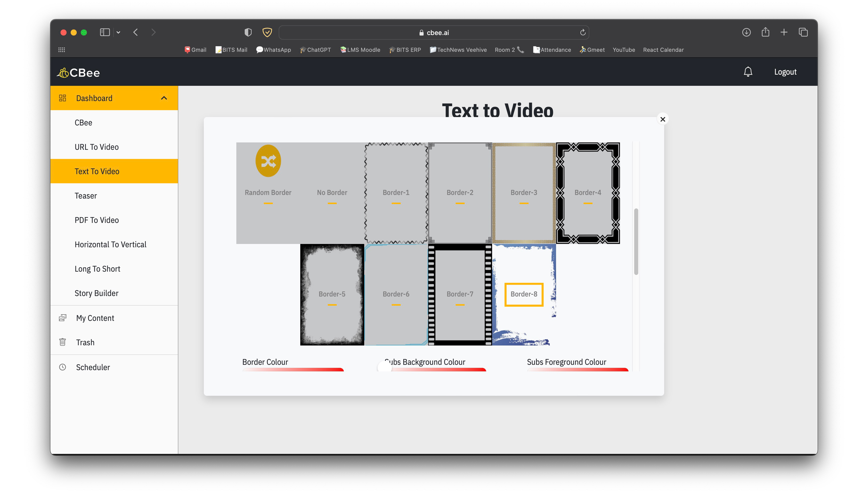Select Border-1 frame style
Image resolution: width=868 pixels, height=493 pixels.
point(396,192)
